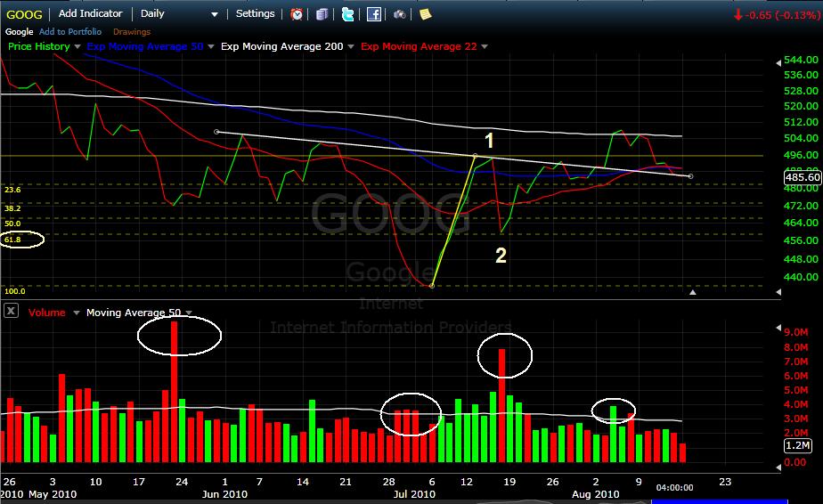Click the Jun 2010 date axis label

tap(224, 494)
